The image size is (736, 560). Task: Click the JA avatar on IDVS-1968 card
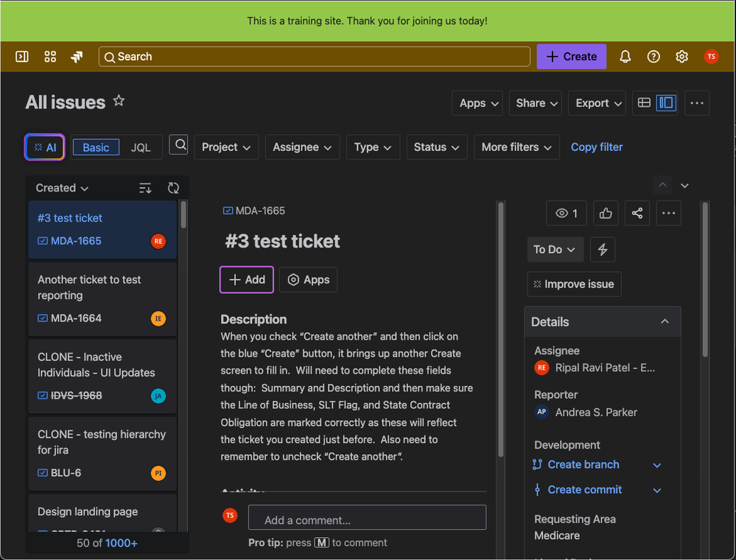158,396
